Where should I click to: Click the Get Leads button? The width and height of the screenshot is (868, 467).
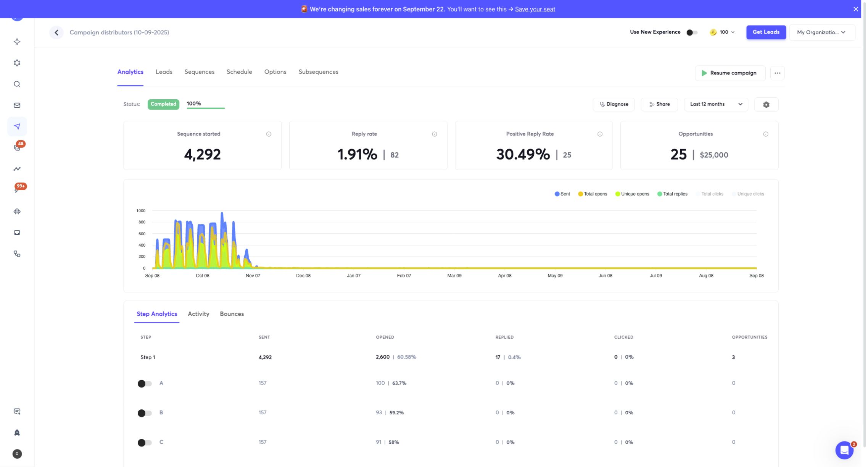pyautogui.click(x=766, y=32)
